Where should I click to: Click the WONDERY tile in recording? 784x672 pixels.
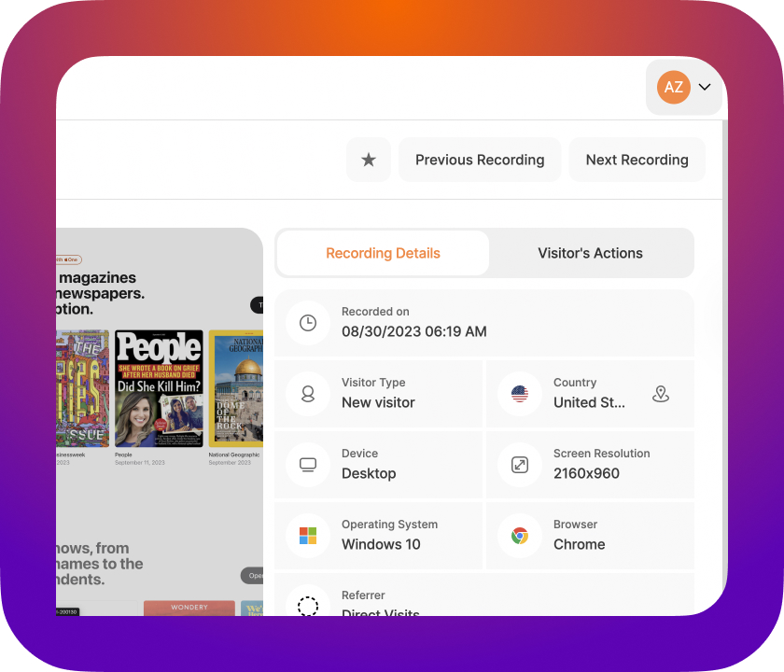(x=189, y=608)
